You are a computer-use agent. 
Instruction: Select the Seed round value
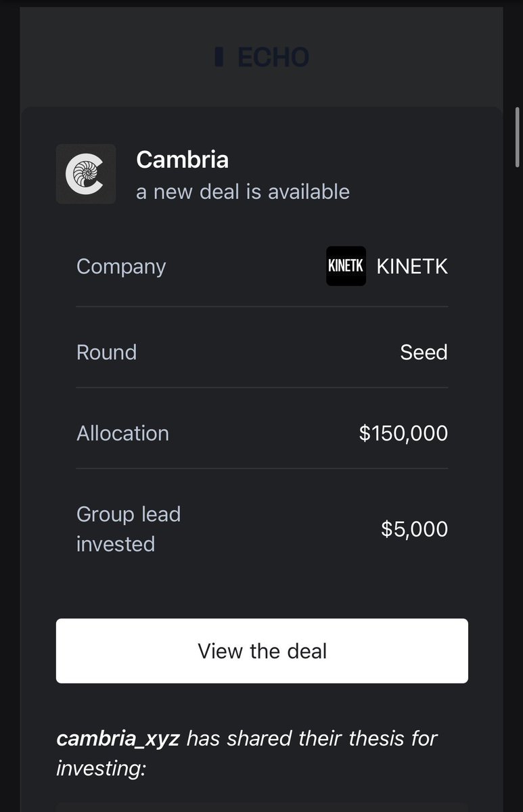(424, 352)
